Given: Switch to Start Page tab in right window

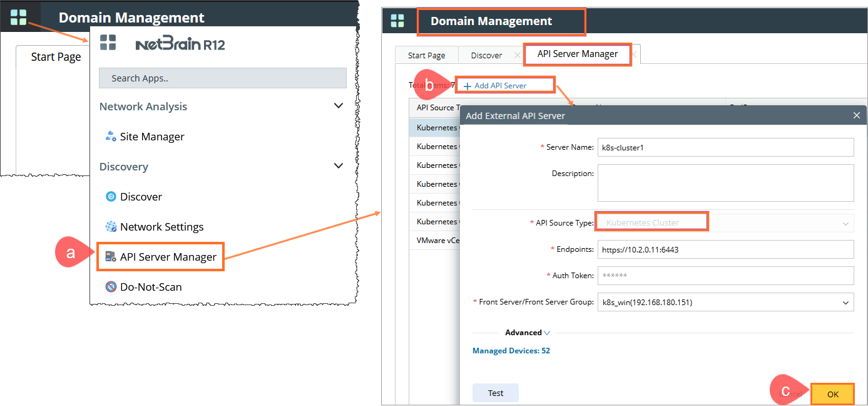Looking at the screenshot, I should click(x=426, y=55).
